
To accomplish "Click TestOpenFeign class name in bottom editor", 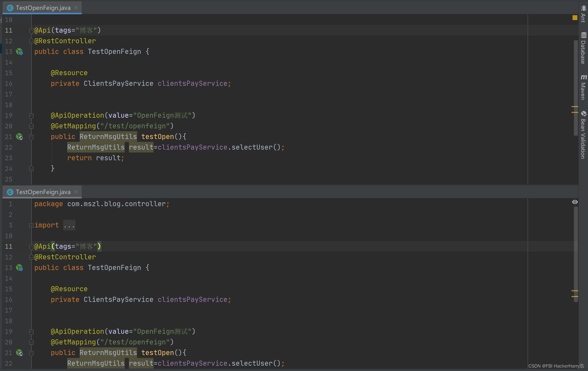I will point(114,268).
